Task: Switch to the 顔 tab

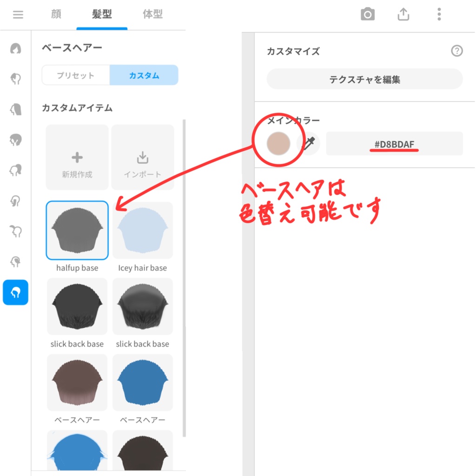Action: (x=55, y=14)
